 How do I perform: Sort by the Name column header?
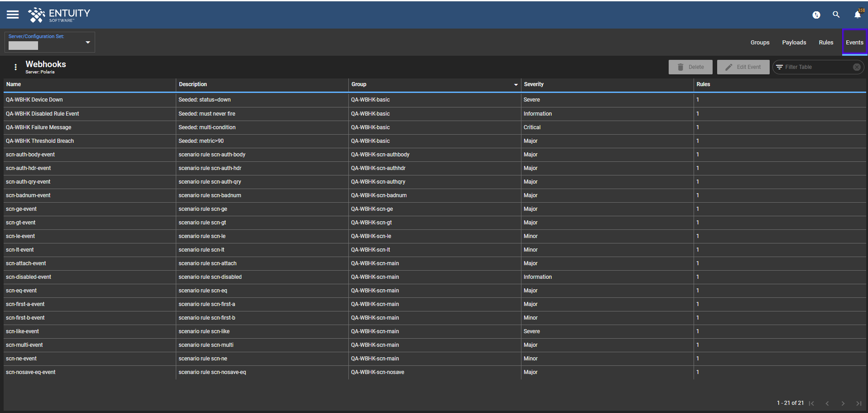90,84
